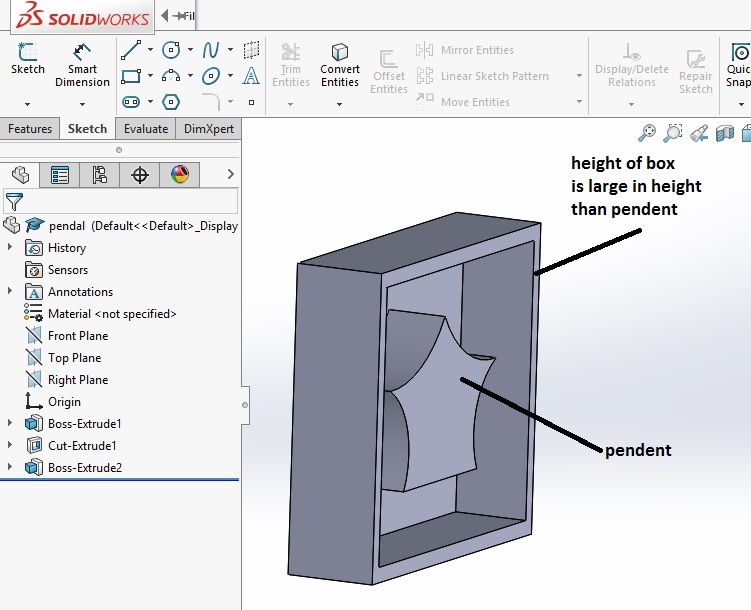
Task: Select the Line sketch tool
Action: click(x=131, y=50)
